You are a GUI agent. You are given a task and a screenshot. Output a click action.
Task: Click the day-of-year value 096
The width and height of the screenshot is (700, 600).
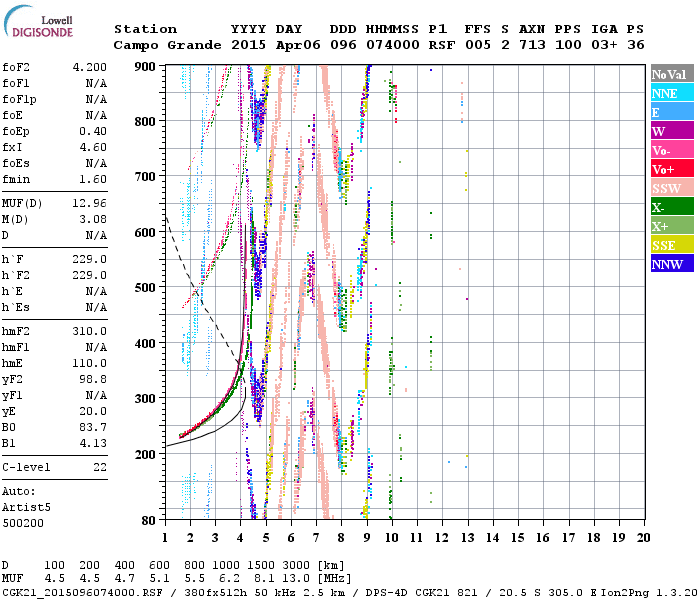point(343,45)
